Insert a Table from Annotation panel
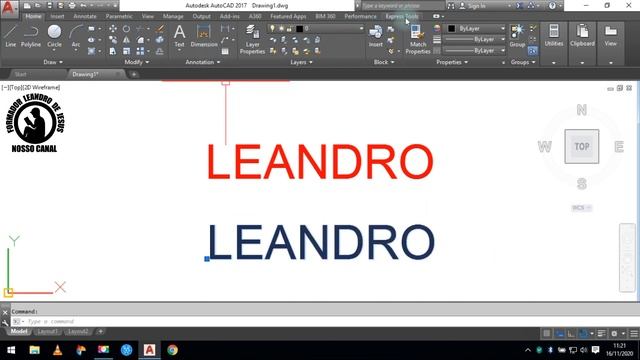640x360 pixels. point(225,51)
